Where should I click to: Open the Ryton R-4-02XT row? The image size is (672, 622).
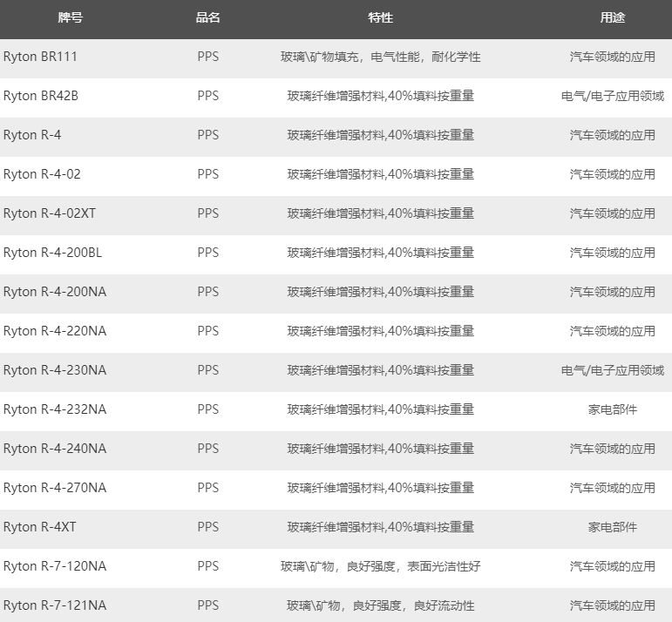(x=50, y=213)
